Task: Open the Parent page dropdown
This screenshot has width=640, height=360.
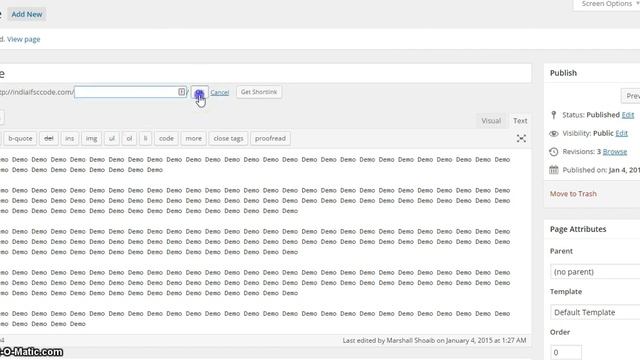Action: coord(595,272)
